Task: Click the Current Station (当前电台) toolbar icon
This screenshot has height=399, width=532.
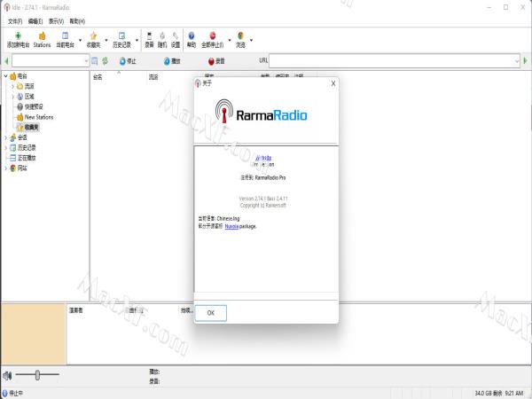Action: click(x=65, y=36)
